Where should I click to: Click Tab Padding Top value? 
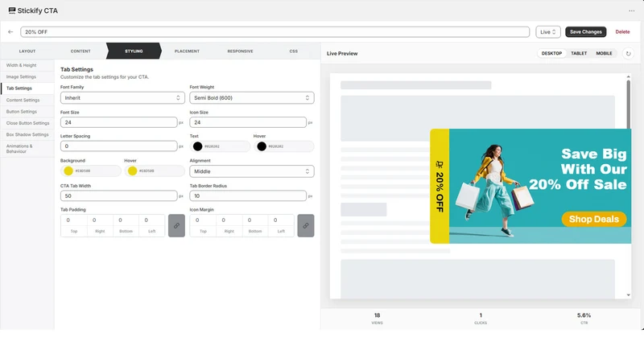tap(74, 220)
